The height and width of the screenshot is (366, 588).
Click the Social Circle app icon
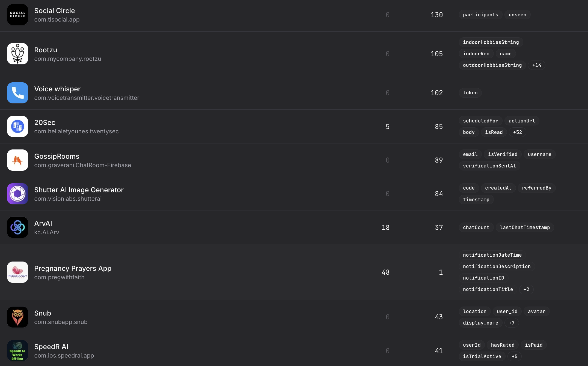pos(17,15)
